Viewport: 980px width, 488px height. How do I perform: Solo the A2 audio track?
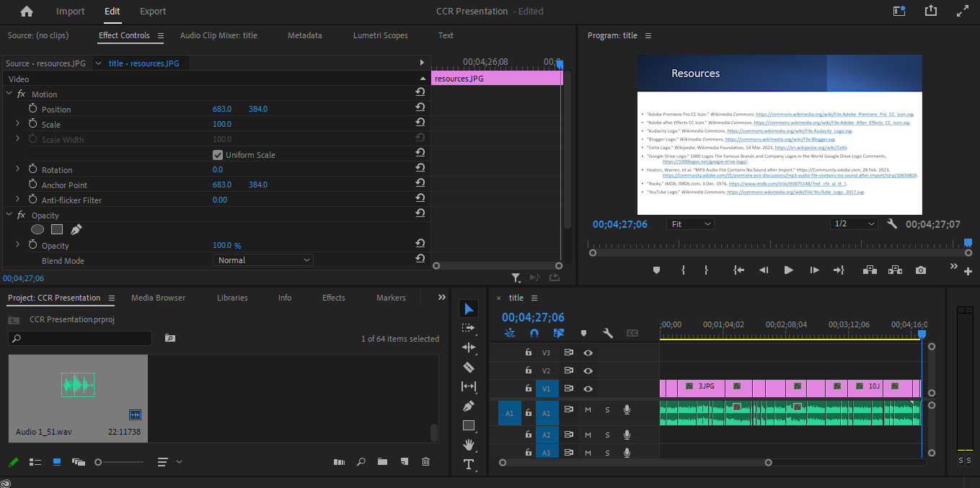coord(607,435)
